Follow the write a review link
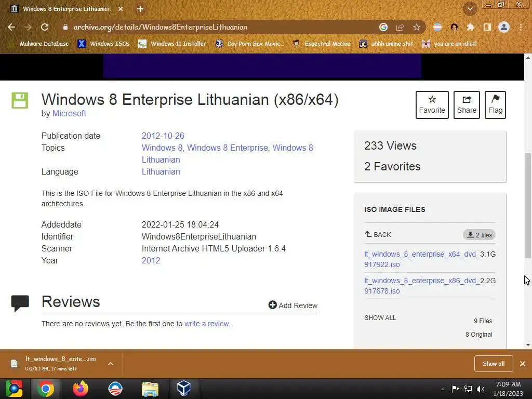The image size is (532, 399). (207, 324)
